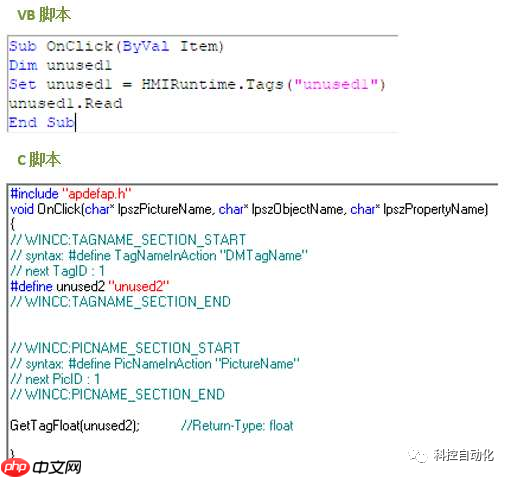Click the "unused1" string in Tags call
Screen dimensions: 509x477
click(x=336, y=84)
